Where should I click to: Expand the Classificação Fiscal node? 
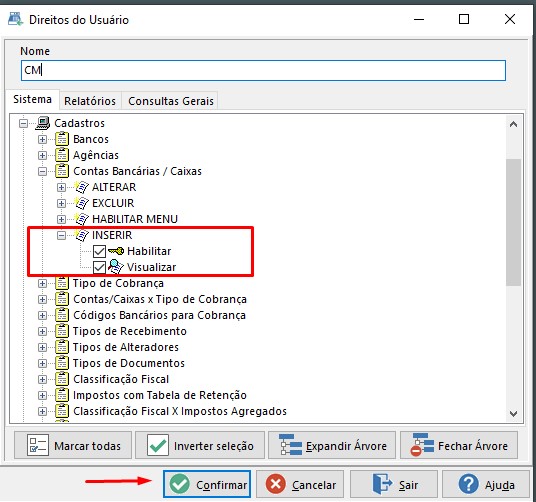coord(42,379)
